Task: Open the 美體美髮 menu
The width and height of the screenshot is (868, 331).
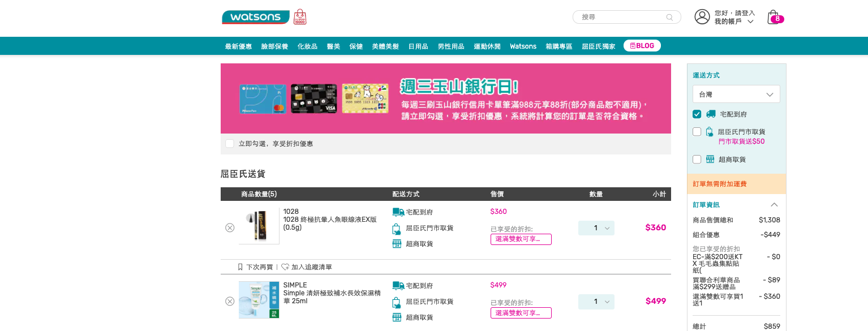Action: [x=386, y=46]
